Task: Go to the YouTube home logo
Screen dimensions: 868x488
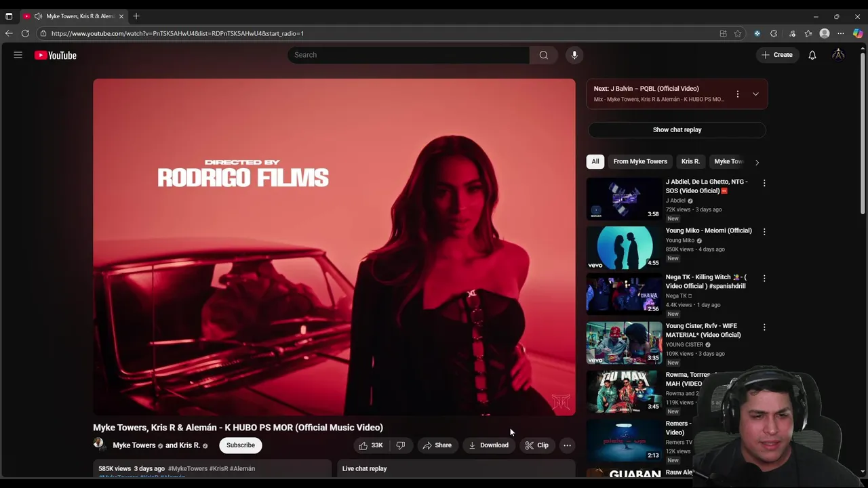Action: pyautogui.click(x=56, y=55)
